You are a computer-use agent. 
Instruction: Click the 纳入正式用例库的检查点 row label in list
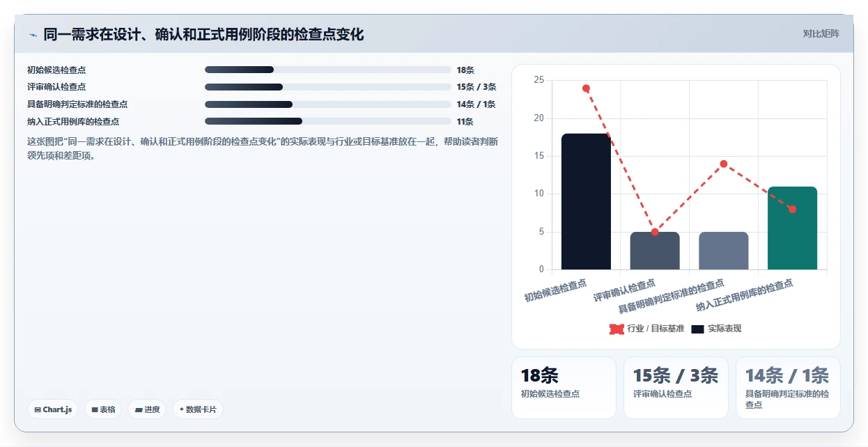(x=73, y=121)
